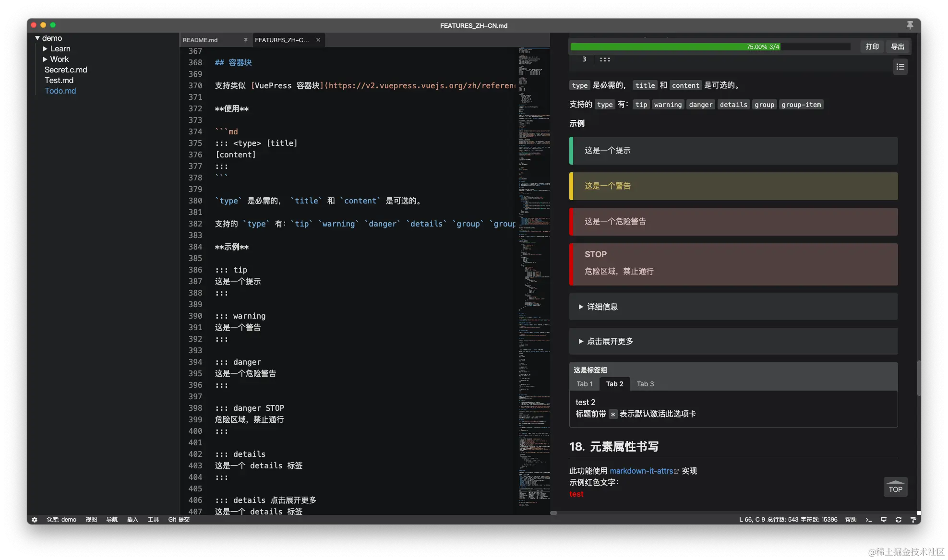Click the L 66, C 9 cursor position
948x560 pixels.
(752, 519)
